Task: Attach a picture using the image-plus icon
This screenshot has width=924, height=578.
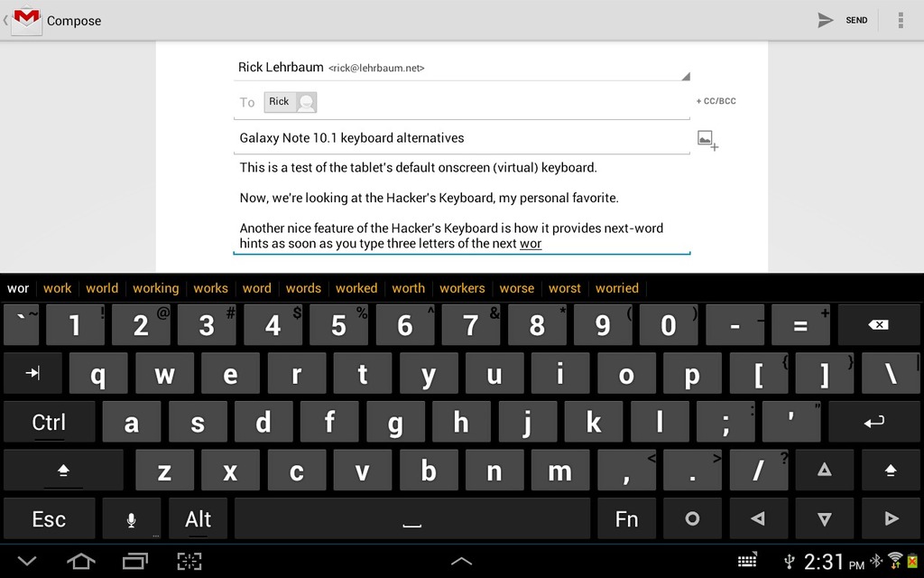Action: click(707, 140)
